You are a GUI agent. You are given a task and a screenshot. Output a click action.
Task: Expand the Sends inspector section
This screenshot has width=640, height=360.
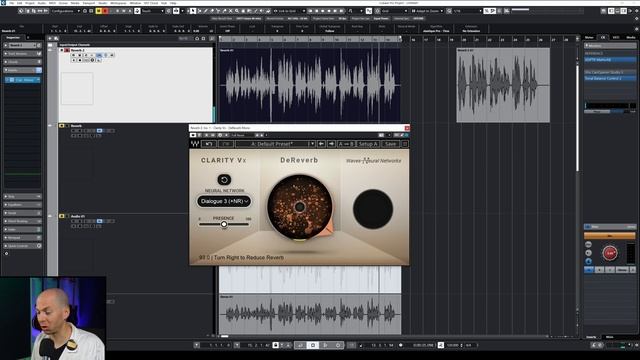click(x=22, y=213)
